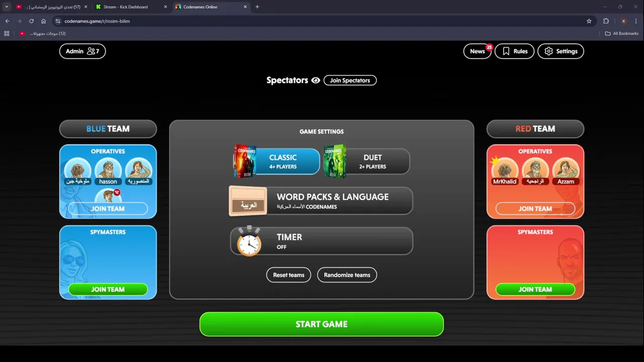644x362 pixels.
Task: Join the Red team operatives
Action: [x=535, y=209]
